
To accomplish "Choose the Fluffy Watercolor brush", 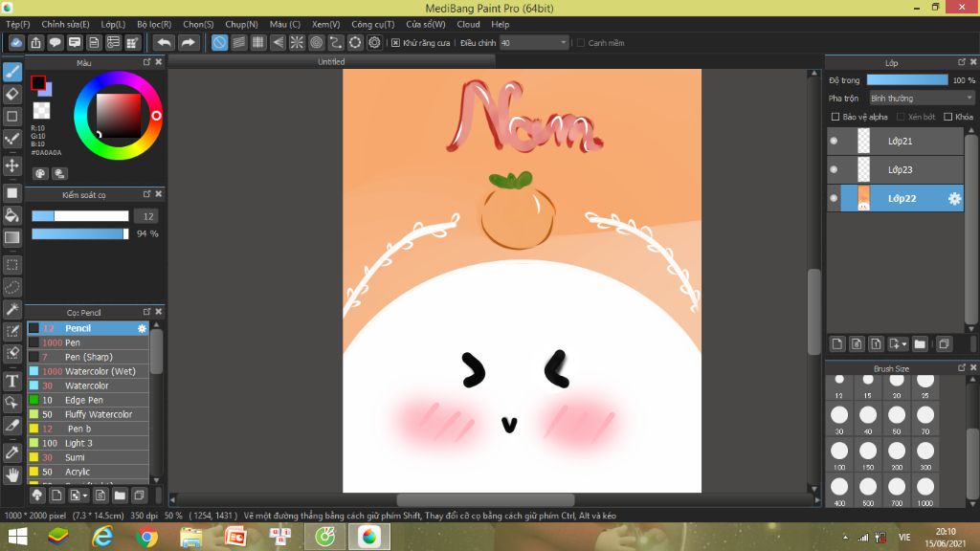I will point(88,414).
